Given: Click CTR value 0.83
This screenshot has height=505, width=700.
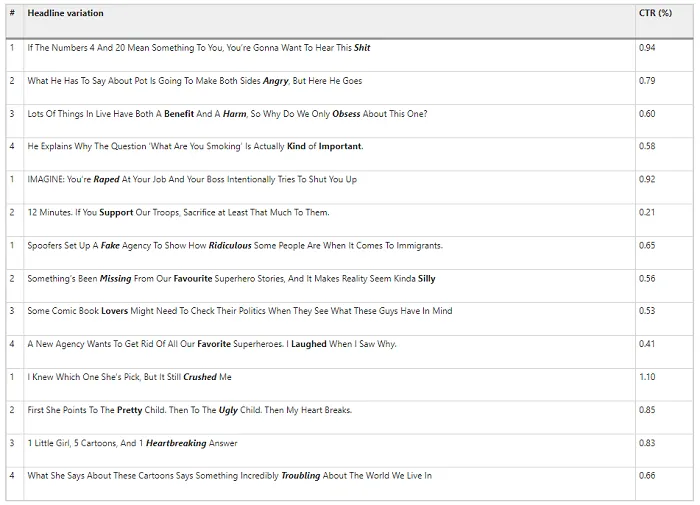Looking at the screenshot, I should point(647,443).
